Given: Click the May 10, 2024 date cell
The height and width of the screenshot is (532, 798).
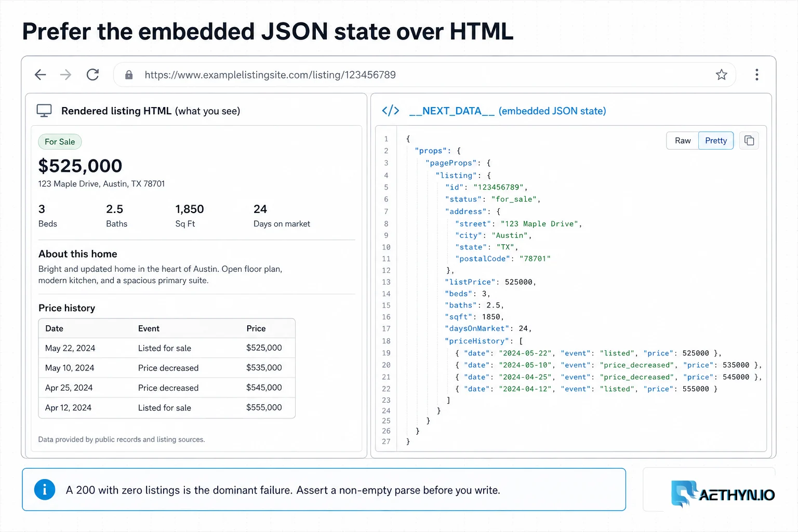Looking at the screenshot, I should (x=70, y=368).
